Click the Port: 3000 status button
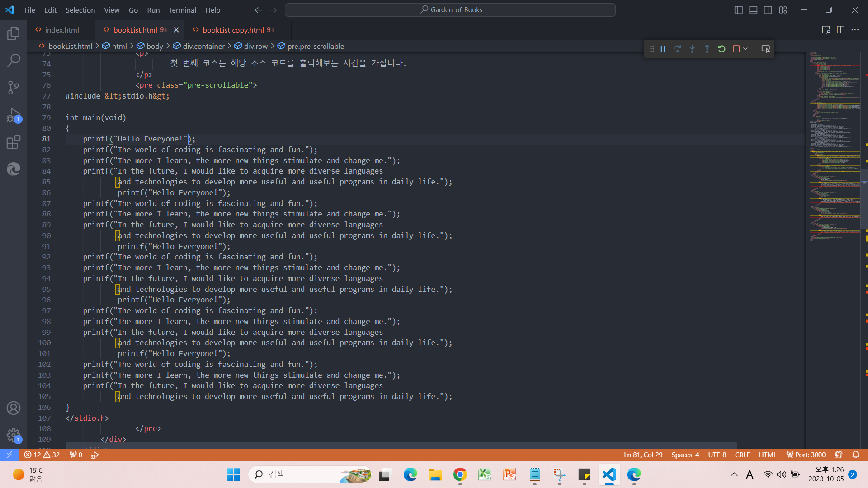The width and height of the screenshot is (868, 488). pyautogui.click(x=806, y=455)
